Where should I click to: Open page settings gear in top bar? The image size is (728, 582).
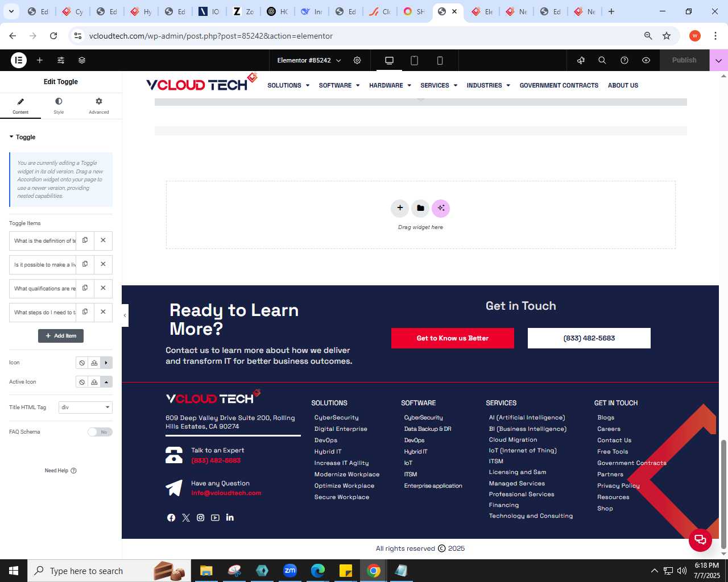357,60
